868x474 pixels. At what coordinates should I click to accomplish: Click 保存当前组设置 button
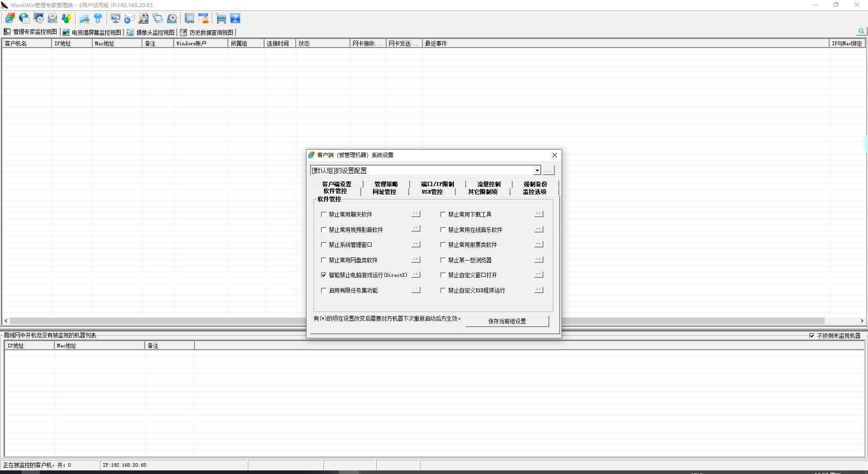(507, 321)
